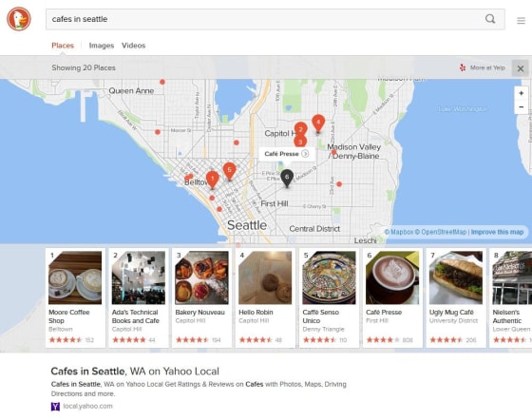This screenshot has height=420, width=532.
Task: Select map pin number 4
Action: click(318, 124)
